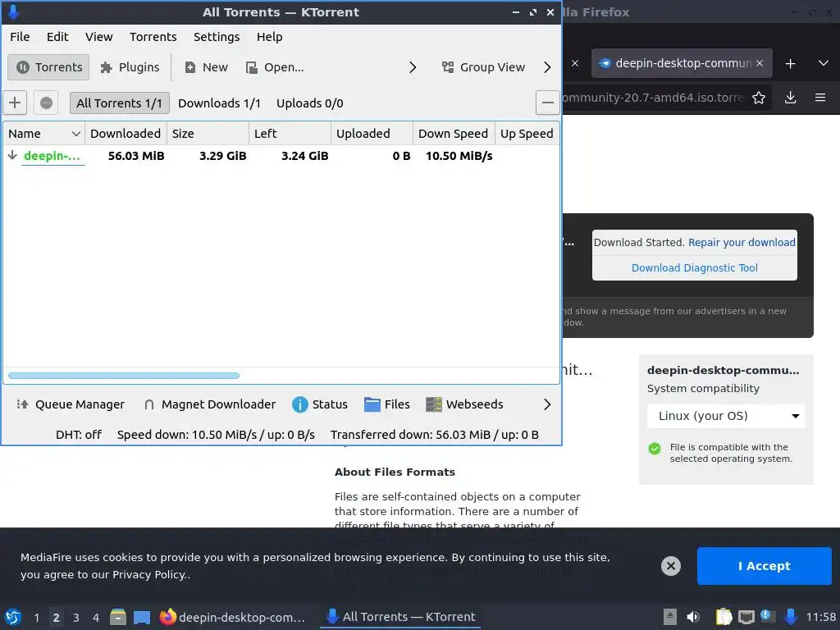Click the minus button to close the tab

pyautogui.click(x=547, y=103)
